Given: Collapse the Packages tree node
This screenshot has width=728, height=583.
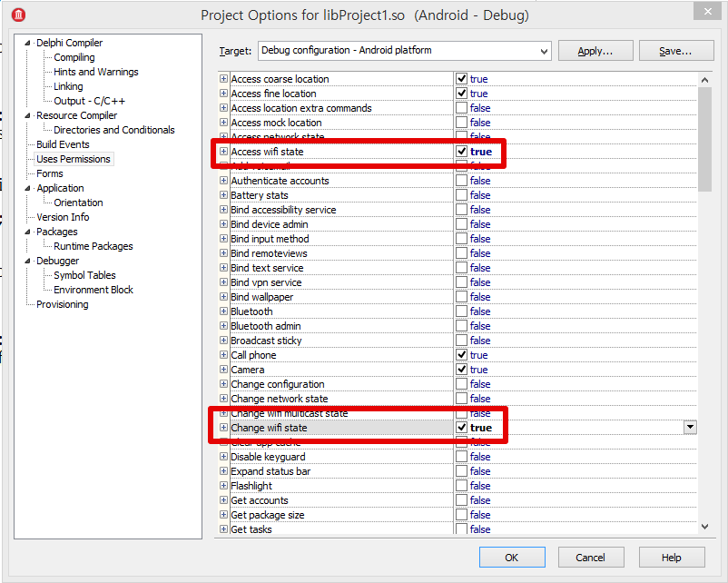Looking at the screenshot, I should [x=27, y=232].
